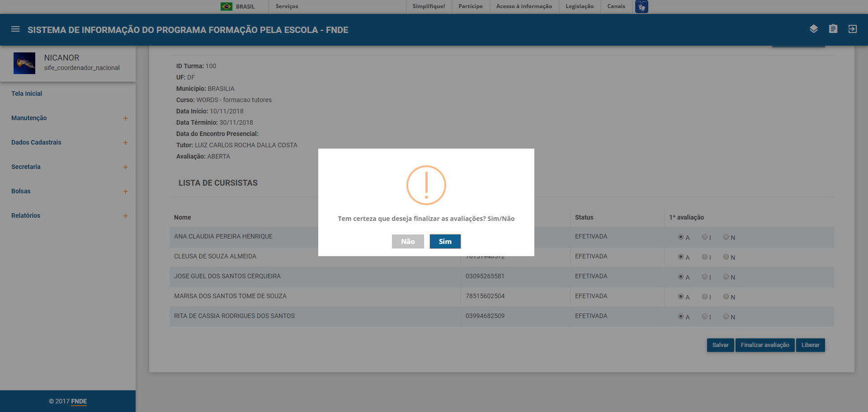Open Acesso à informação link
Viewport: 868px width, 412px height.
tap(524, 6)
